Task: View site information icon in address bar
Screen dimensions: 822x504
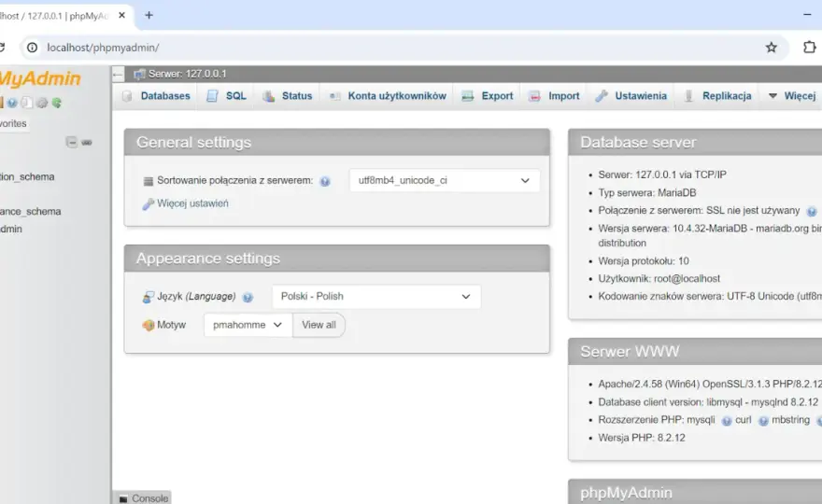Action: click(x=33, y=48)
